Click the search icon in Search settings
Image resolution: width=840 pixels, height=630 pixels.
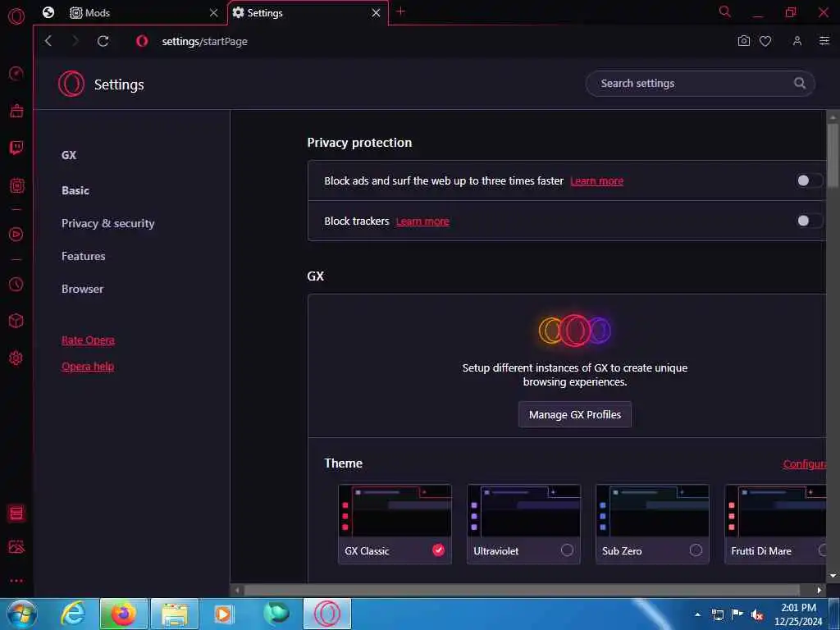[799, 83]
